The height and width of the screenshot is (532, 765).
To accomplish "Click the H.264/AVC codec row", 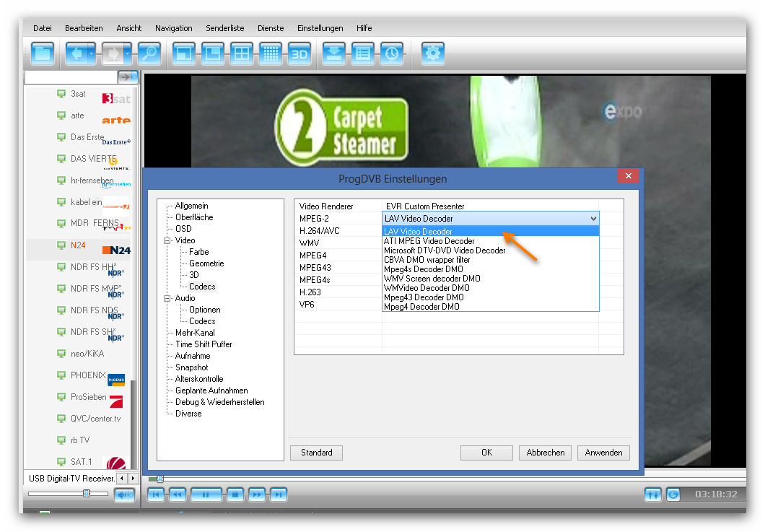I will [x=320, y=231].
